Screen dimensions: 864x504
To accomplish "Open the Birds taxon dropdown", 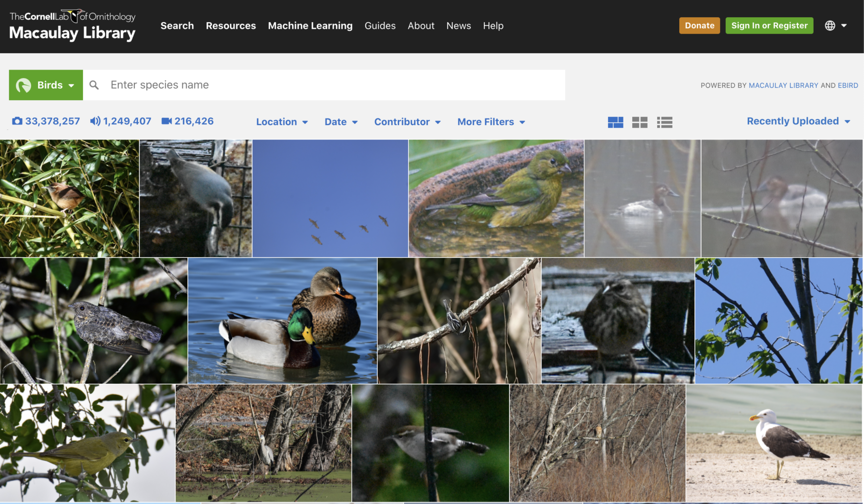I will click(x=46, y=85).
